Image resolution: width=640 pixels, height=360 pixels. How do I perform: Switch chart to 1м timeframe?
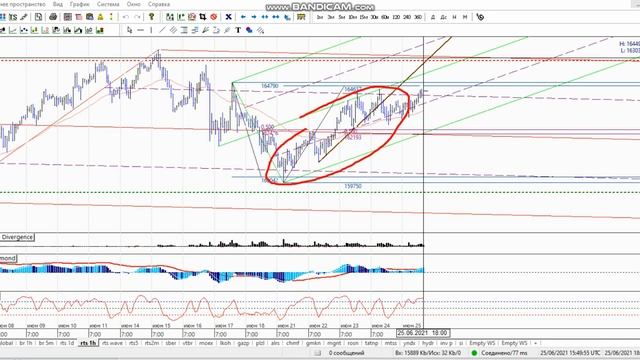coord(320,17)
